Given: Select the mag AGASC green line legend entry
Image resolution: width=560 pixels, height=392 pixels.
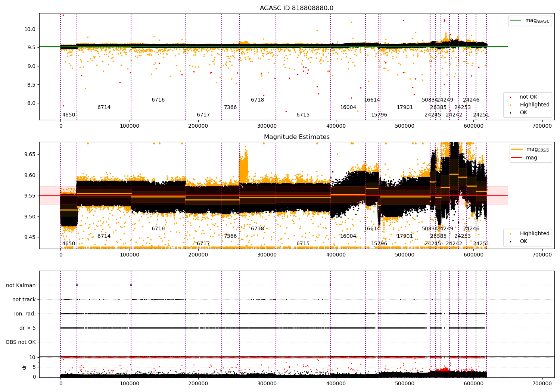Looking at the screenshot, I should pyautogui.click(x=530, y=21).
